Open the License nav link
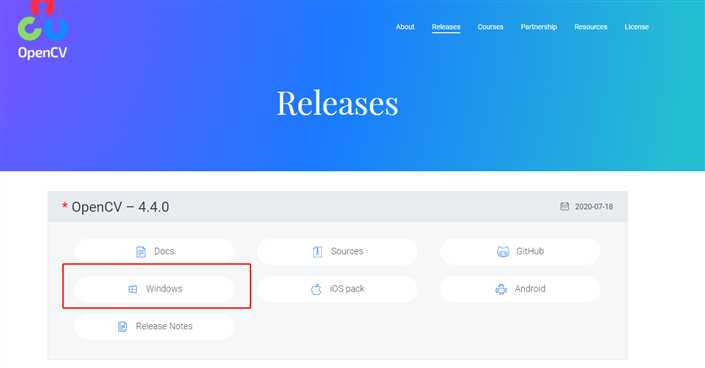This screenshot has height=368, width=705. coord(636,27)
